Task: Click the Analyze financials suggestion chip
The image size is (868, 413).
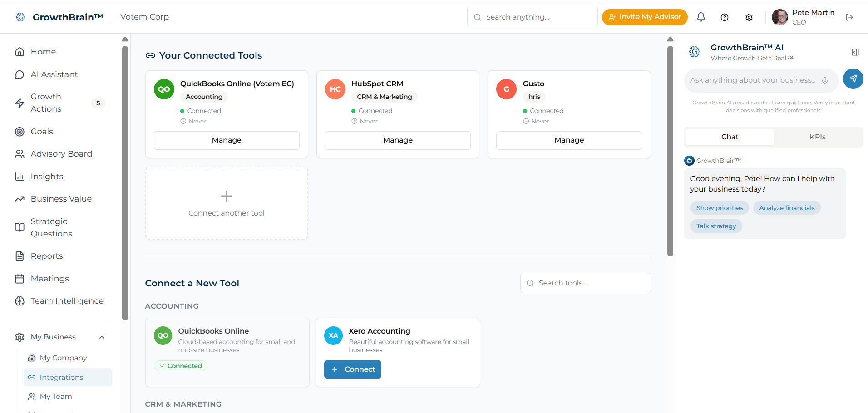Action: click(x=787, y=207)
